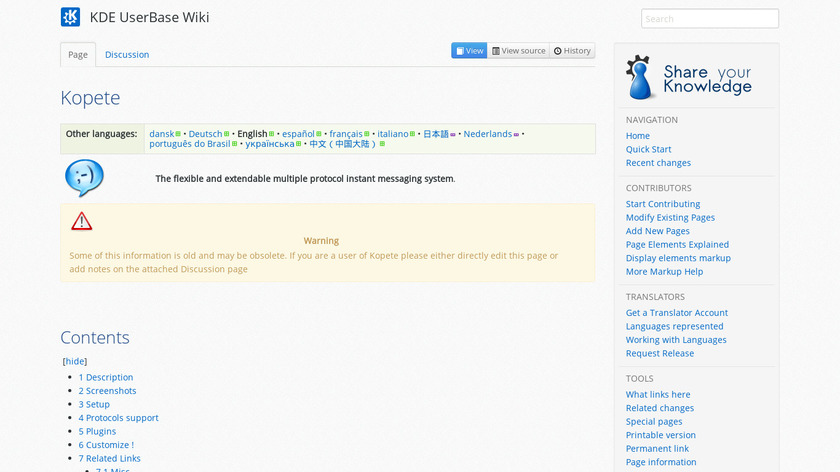Click the green status icon after français
This screenshot has height=472, width=840.
[367, 134]
